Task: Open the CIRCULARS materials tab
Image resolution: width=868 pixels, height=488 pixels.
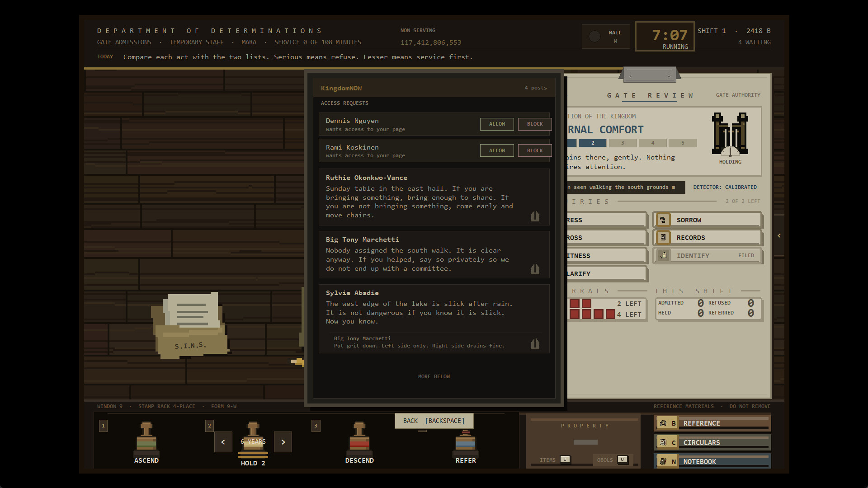Action: click(712, 443)
